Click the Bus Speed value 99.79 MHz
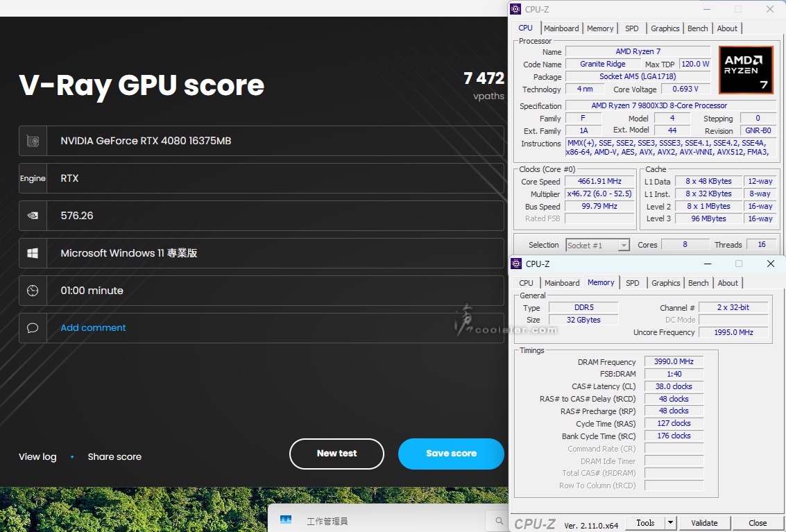The height and width of the screenshot is (532, 786). point(599,207)
